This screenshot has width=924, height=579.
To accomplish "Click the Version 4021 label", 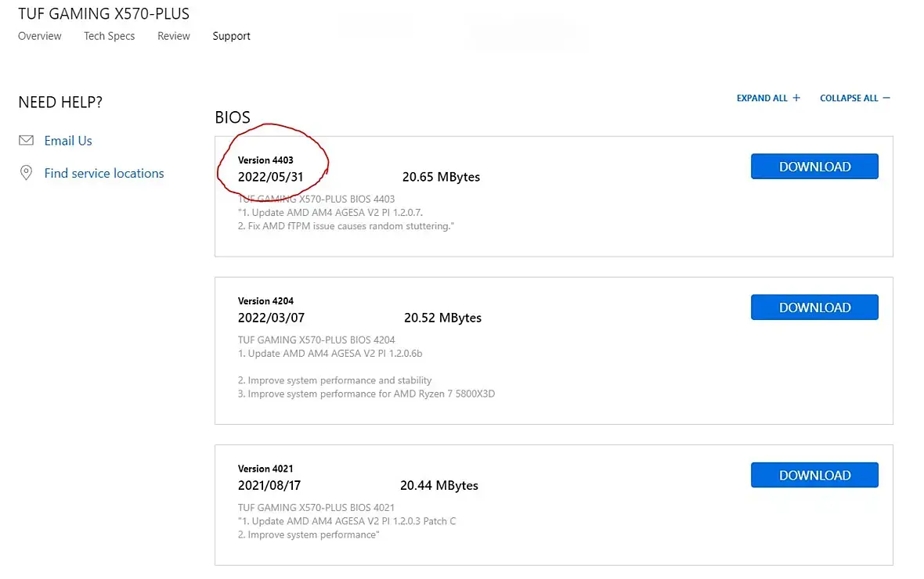I will pyautogui.click(x=265, y=469).
